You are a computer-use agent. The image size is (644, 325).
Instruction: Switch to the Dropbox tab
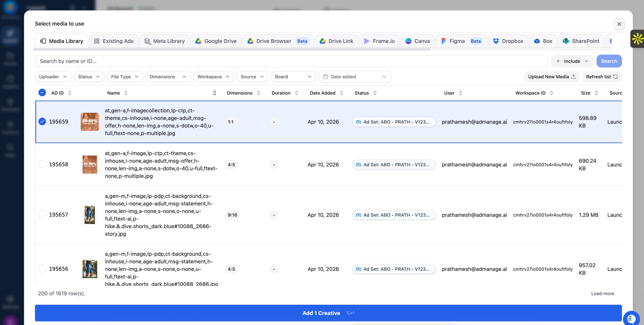[x=508, y=41]
